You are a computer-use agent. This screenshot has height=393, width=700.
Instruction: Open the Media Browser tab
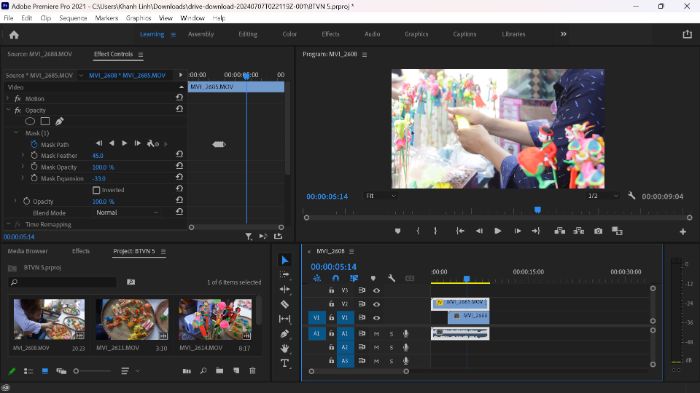click(27, 251)
